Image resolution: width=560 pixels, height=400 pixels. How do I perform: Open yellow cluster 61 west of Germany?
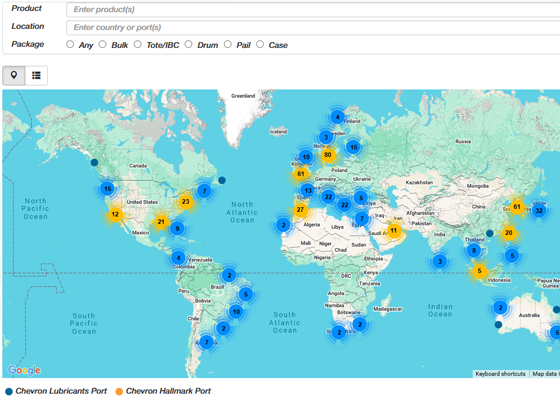click(x=301, y=174)
